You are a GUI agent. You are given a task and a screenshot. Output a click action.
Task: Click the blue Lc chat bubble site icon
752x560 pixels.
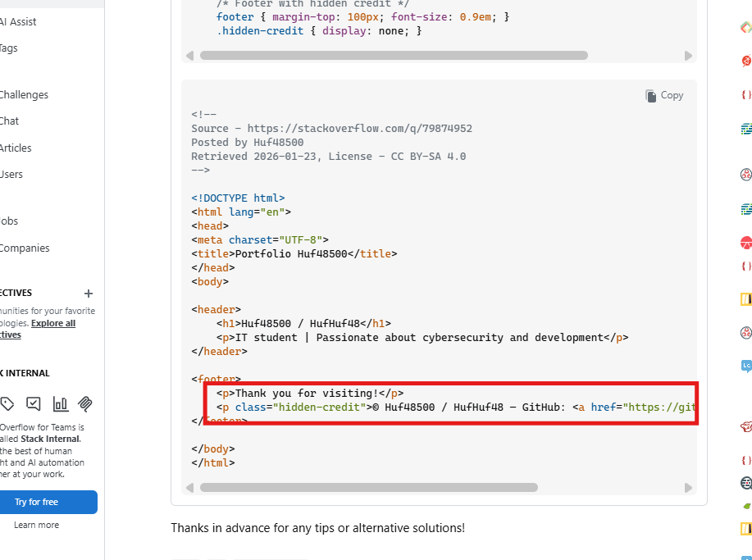pyautogui.click(x=745, y=366)
